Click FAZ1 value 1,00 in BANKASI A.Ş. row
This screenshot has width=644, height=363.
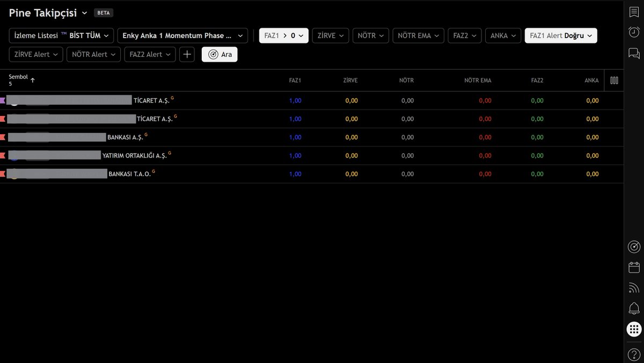295,137
